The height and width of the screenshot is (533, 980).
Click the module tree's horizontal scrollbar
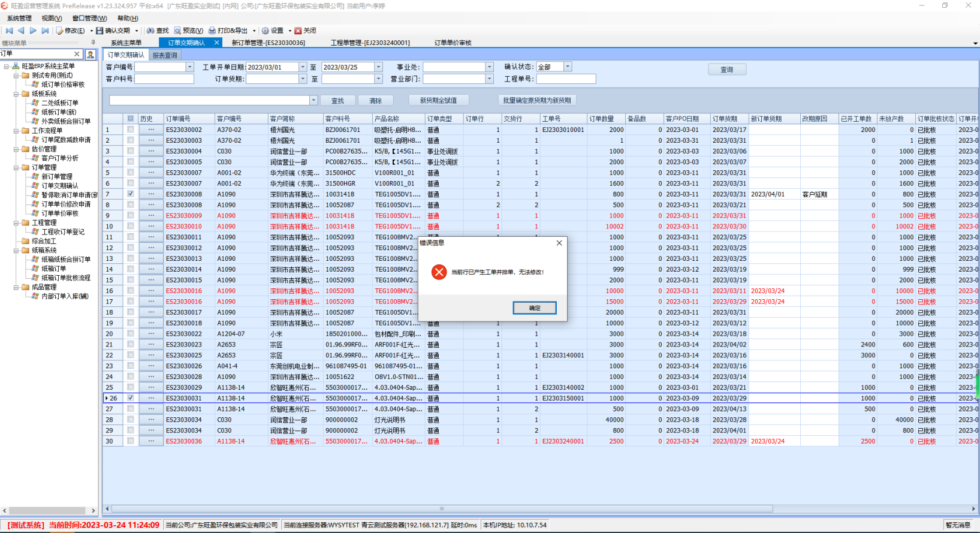click(48, 511)
